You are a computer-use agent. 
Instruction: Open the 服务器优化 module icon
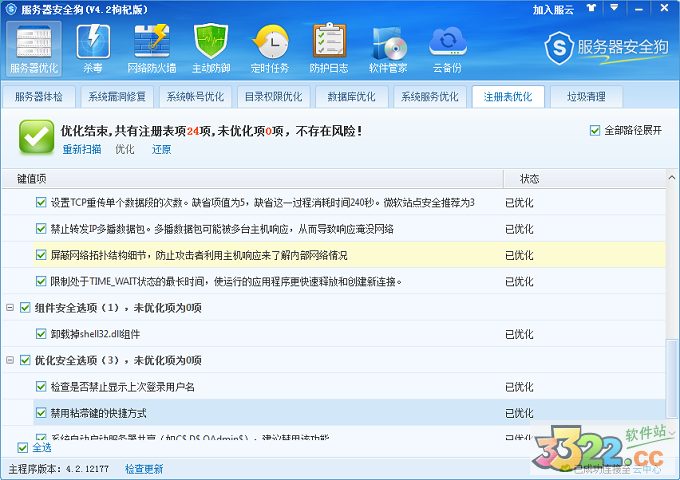point(34,49)
